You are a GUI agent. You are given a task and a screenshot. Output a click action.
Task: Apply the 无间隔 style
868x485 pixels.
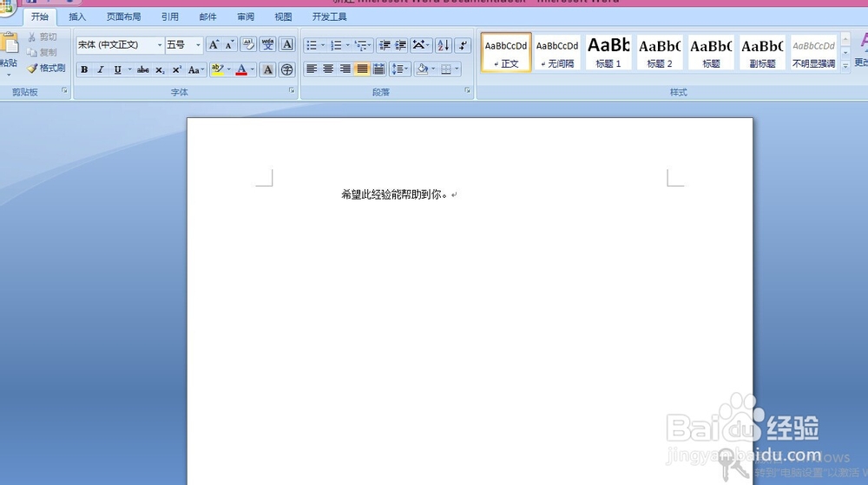pyautogui.click(x=557, y=52)
